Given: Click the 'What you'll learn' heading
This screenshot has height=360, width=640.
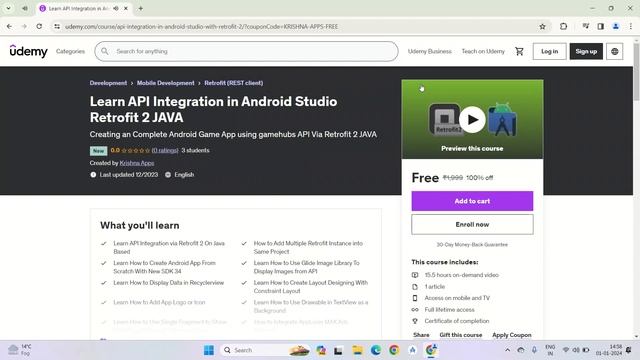Looking at the screenshot, I should (140, 225).
